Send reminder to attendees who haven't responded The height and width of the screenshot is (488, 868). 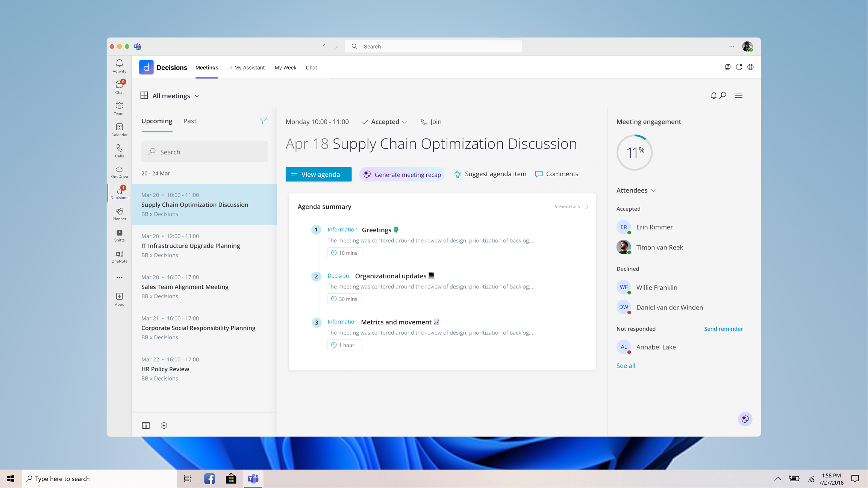723,328
